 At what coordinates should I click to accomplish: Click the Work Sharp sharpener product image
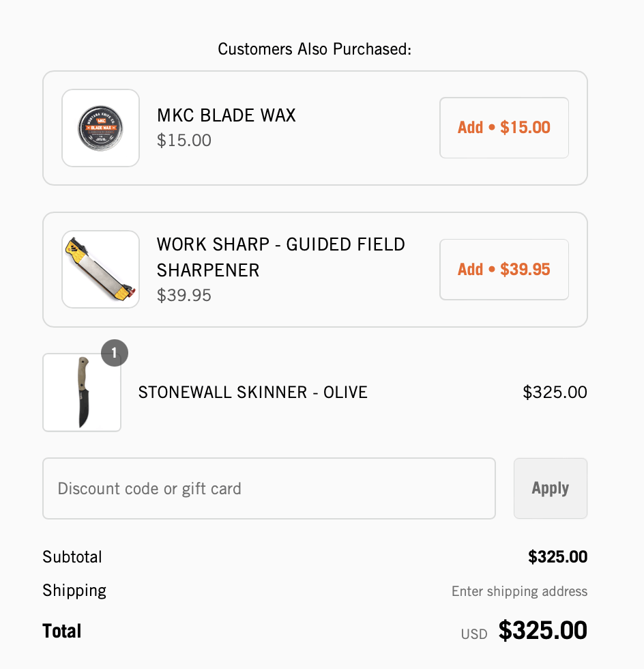101,269
